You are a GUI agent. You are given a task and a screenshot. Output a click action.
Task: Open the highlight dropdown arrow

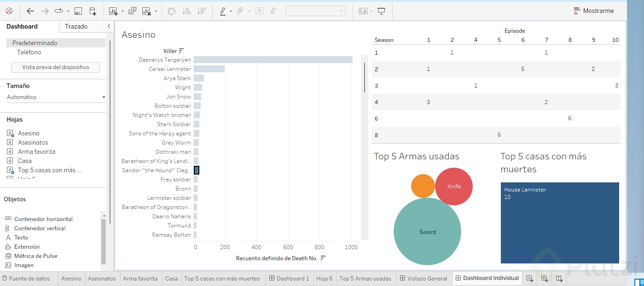(x=231, y=11)
